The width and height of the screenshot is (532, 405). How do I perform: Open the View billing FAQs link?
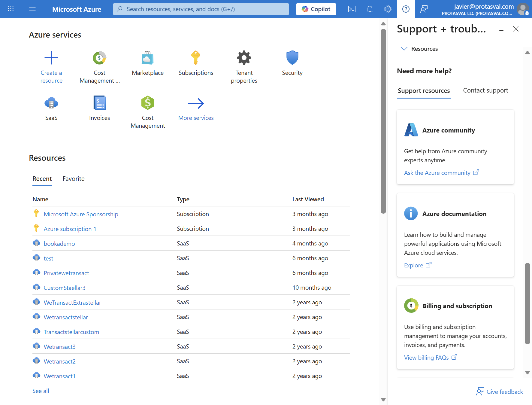pos(431,358)
